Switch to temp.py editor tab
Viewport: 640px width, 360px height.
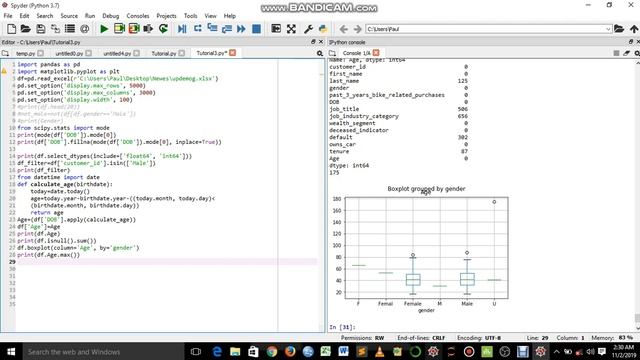(x=25, y=53)
